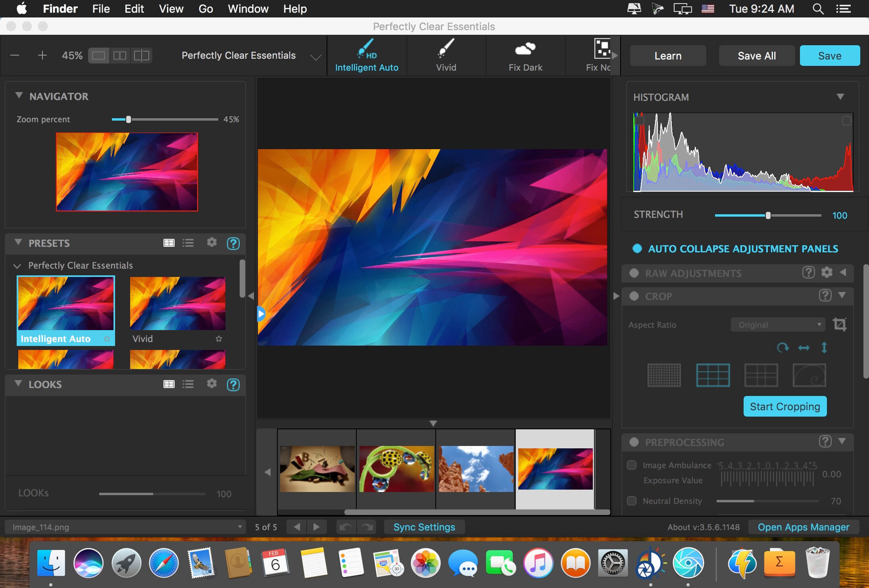Image resolution: width=869 pixels, height=588 pixels.
Task: Click the Save All button
Action: click(756, 56)
